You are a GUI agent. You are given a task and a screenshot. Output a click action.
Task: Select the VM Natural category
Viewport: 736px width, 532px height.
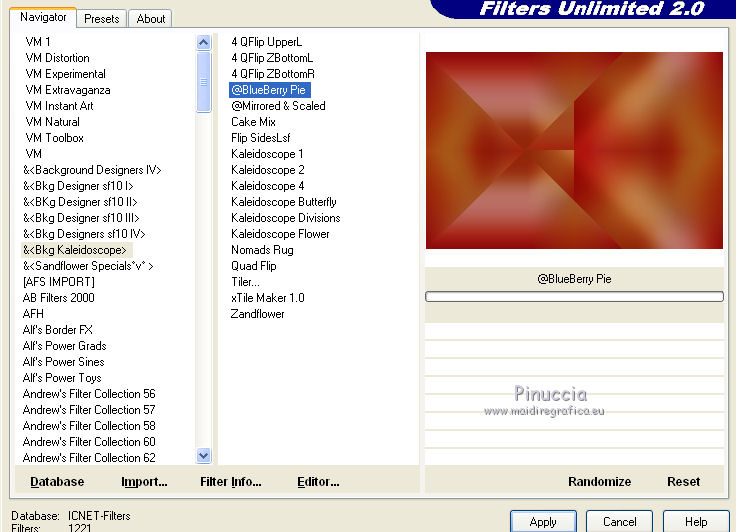pos(52,122)
